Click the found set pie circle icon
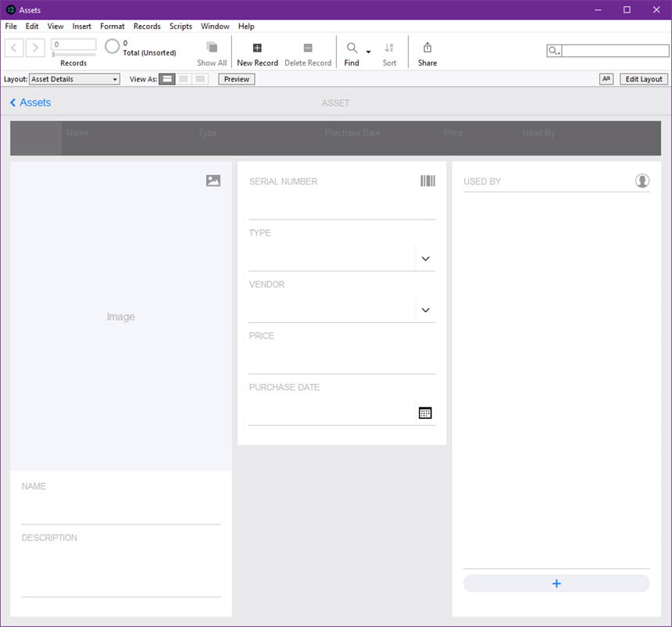This screenshot has width=672, height=627. pos(113,46)
